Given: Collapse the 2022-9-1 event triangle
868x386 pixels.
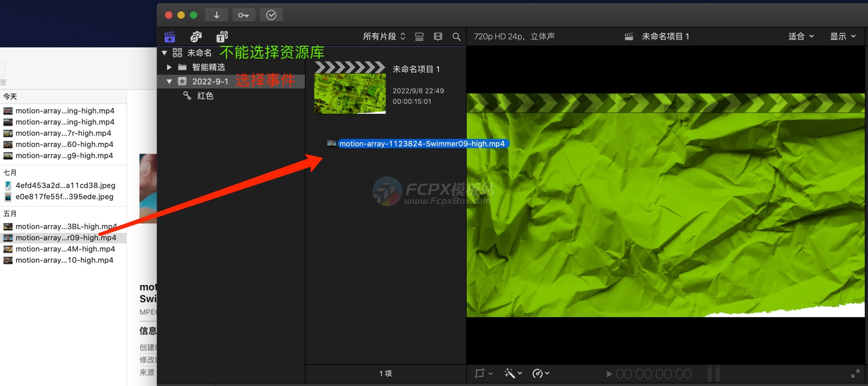Looking at the screenshot, I should click(x=169, y=81).
